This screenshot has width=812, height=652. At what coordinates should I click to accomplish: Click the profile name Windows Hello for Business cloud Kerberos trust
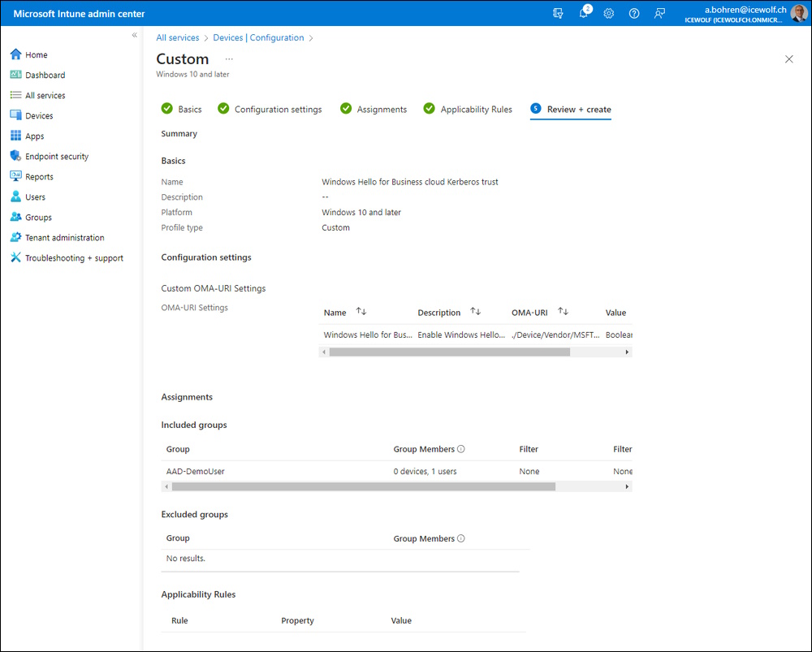coord(410,182)
